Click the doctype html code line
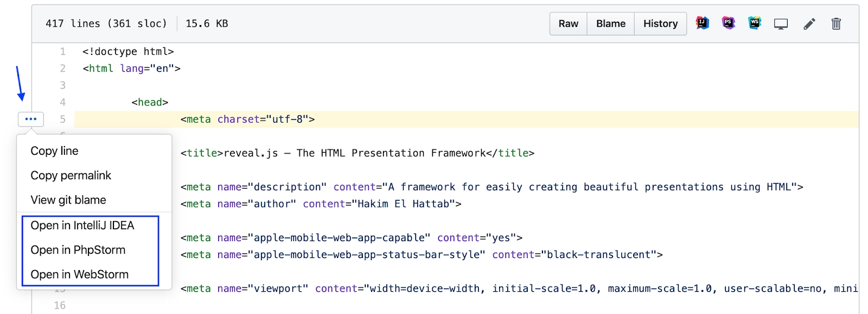 click(128, 52)
